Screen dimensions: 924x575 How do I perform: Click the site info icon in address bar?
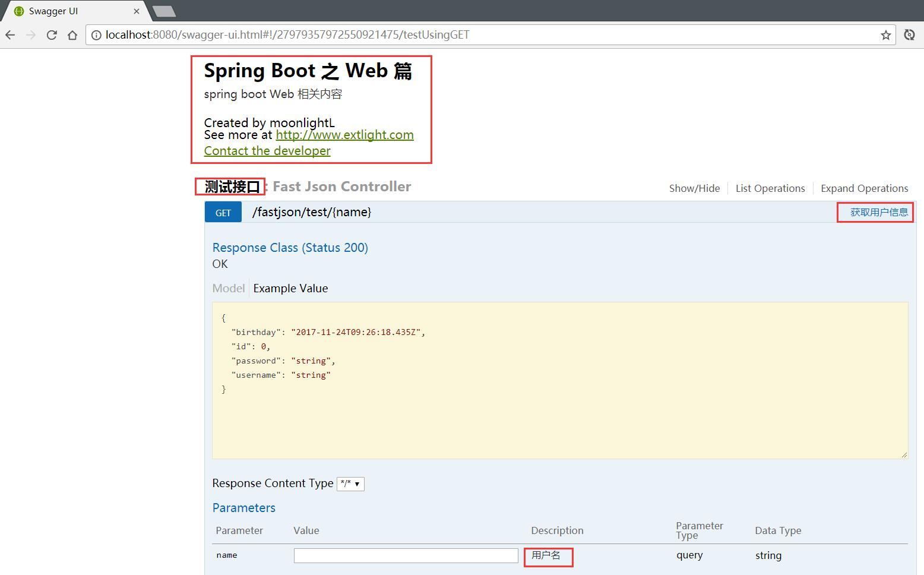(x=96, y=35)
